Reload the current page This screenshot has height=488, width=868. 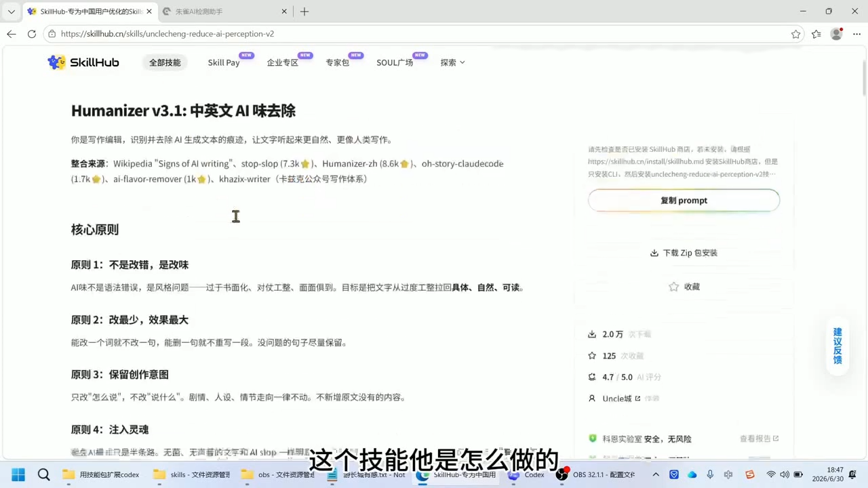(32, 34)
